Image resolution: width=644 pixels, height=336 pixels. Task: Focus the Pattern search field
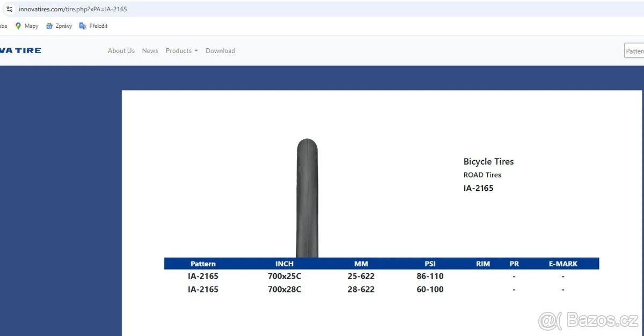pyautogui.click(x=634, y=51)
